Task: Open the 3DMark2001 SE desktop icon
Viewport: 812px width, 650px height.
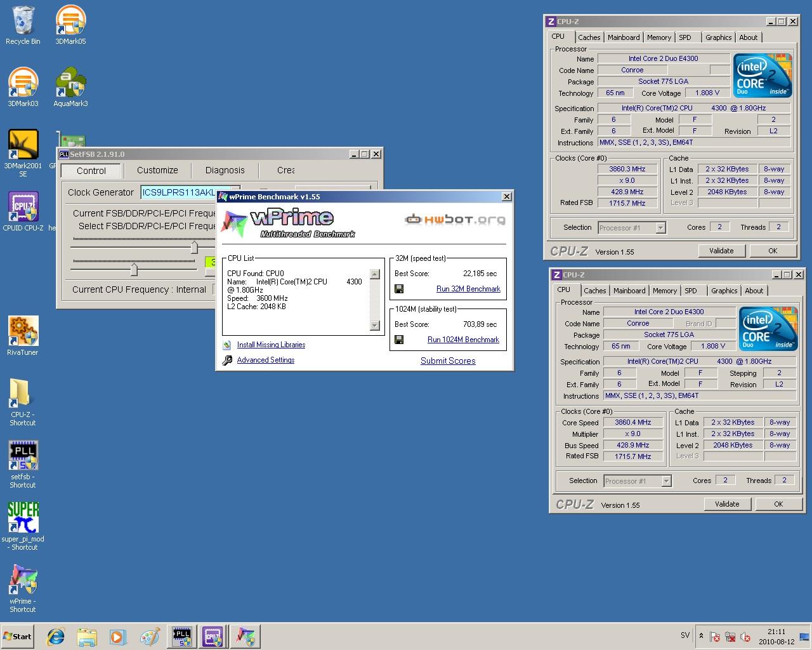Action: pyautogui.click(x=23, y=154)
